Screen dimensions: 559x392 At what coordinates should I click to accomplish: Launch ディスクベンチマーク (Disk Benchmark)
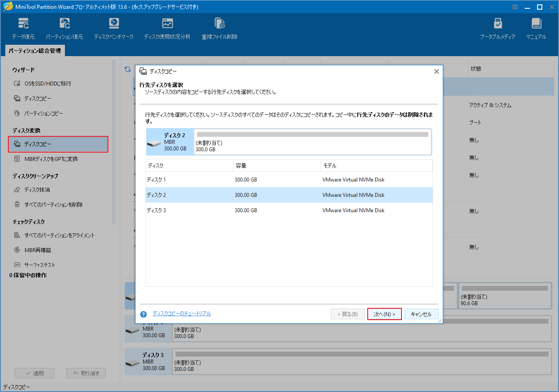(114, 27)
